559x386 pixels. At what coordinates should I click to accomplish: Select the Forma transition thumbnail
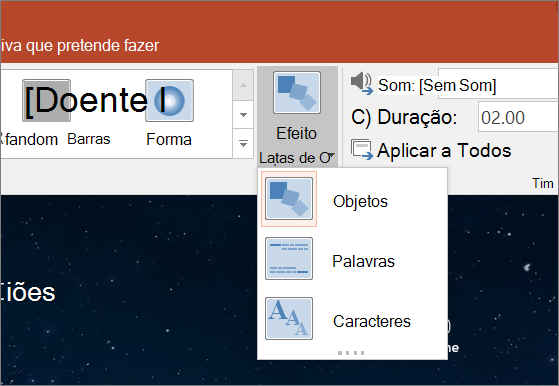tap(169, 101)
